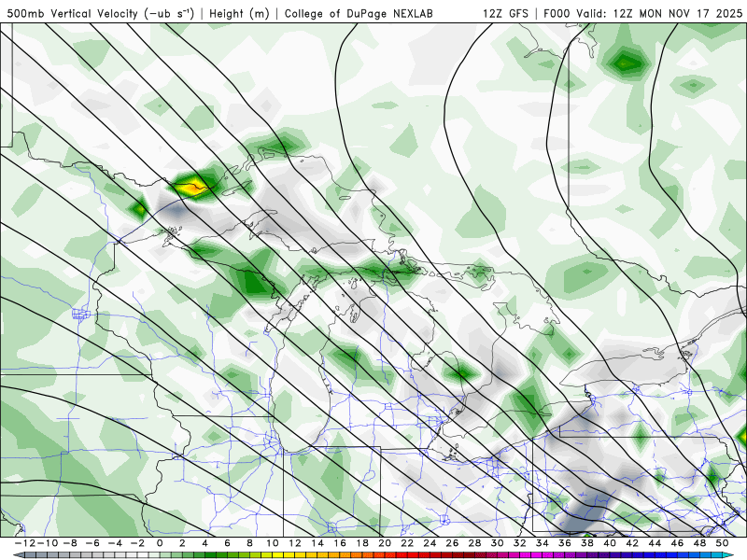Viewport: 747px width, 560px height.
Task: Click the yellow-orange vertical velocity maximum on map
Action: pyautogui.click(x=191, y=188)
